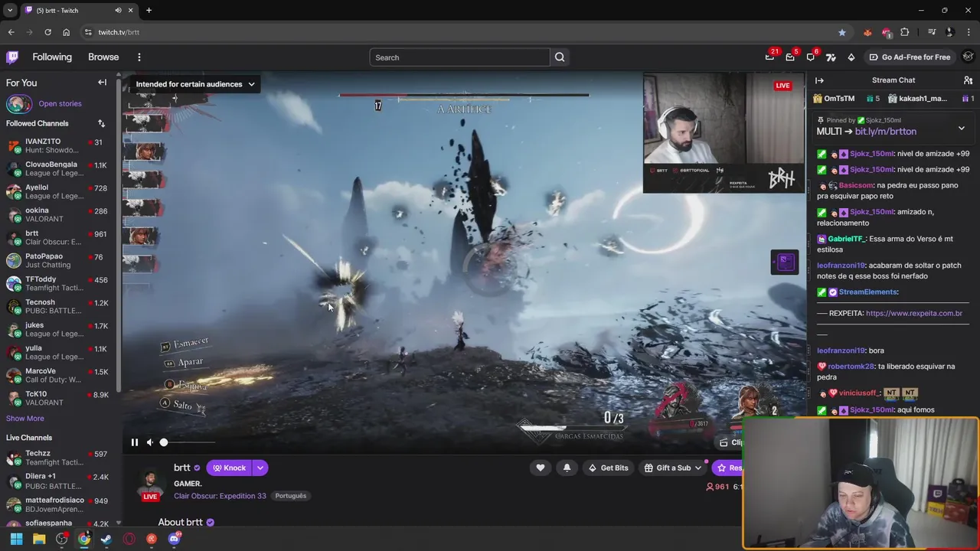Open Chrome extensions puzzle icon
The image size is (980, 551).
click(905, 32)
